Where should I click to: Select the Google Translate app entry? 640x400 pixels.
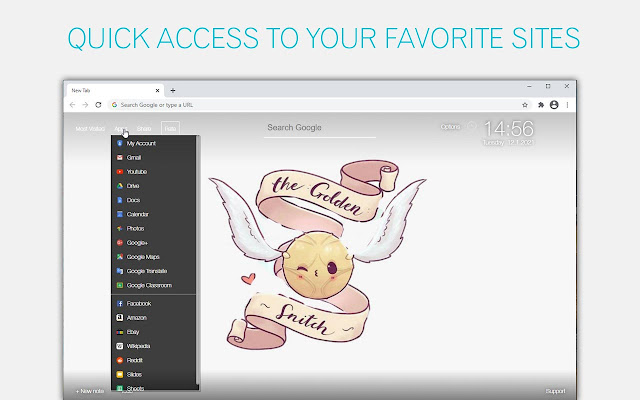point(153,271)
